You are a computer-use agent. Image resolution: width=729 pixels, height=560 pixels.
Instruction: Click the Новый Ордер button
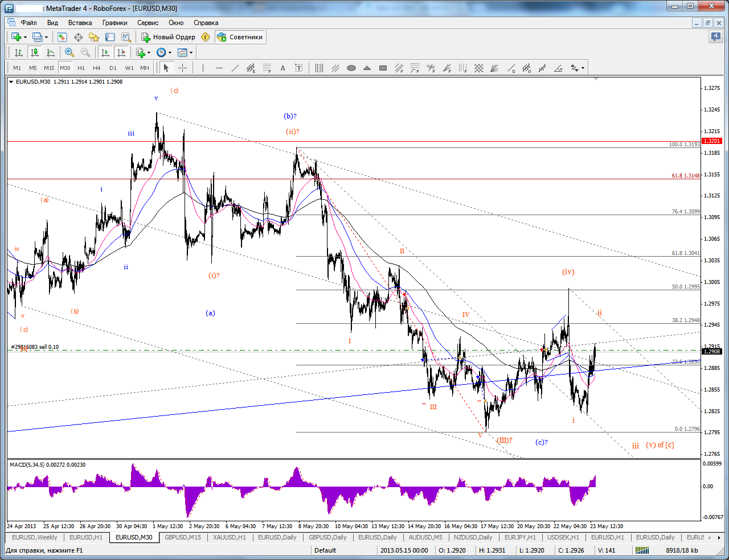[x=168, y=37]
